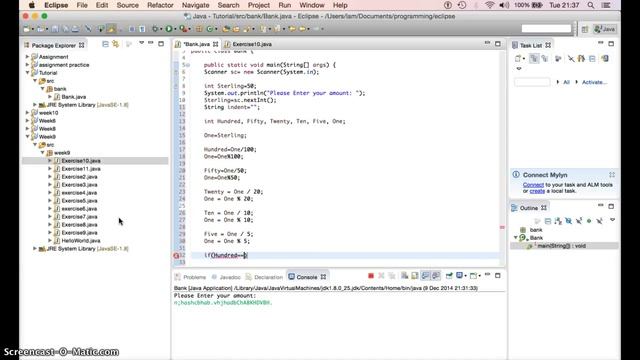Click Activate... link in Task List

pyautogui.click(x=594, y=82)
